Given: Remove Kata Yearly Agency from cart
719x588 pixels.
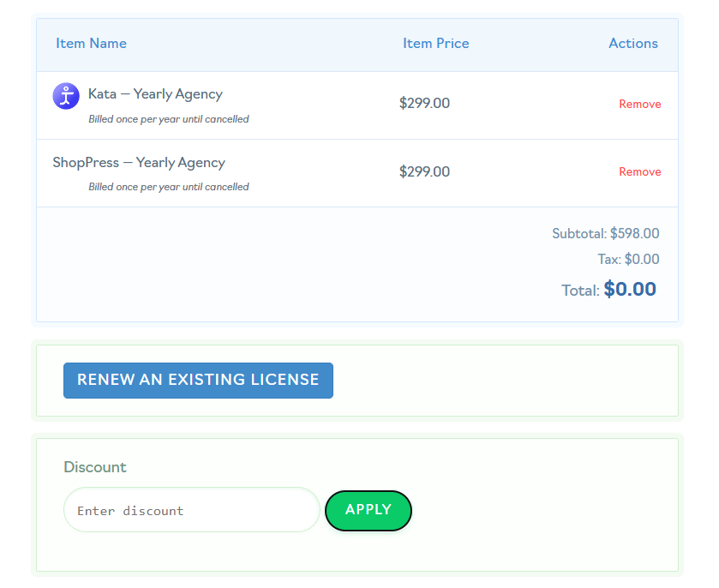Looking at the screenshot, I should click(x=639, y=104).
